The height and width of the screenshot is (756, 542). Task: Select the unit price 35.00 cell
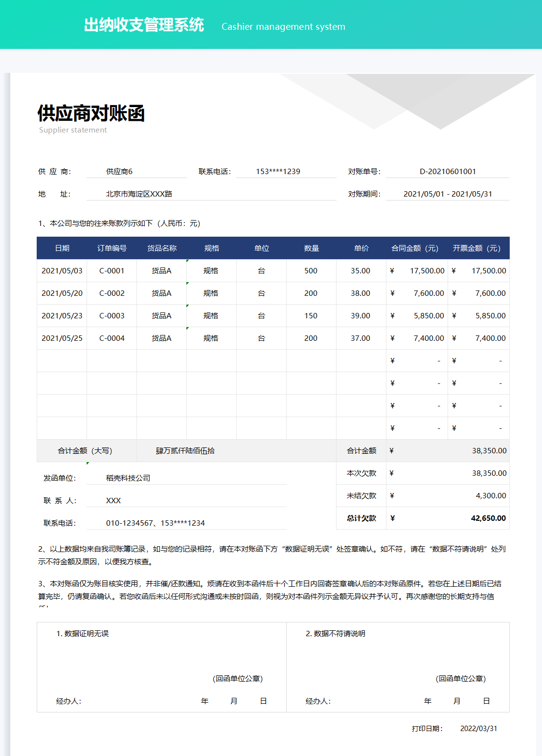(x=361, y=270)
